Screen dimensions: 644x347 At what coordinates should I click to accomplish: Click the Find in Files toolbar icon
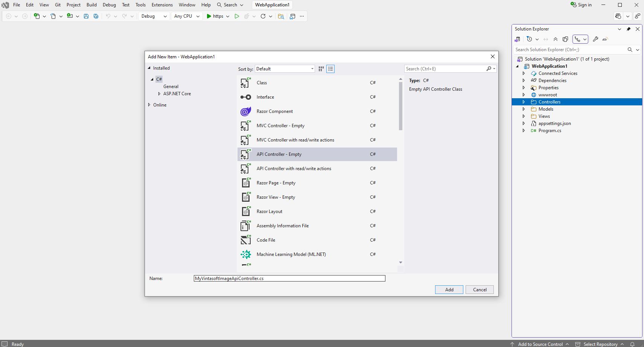tap(281, 16)
